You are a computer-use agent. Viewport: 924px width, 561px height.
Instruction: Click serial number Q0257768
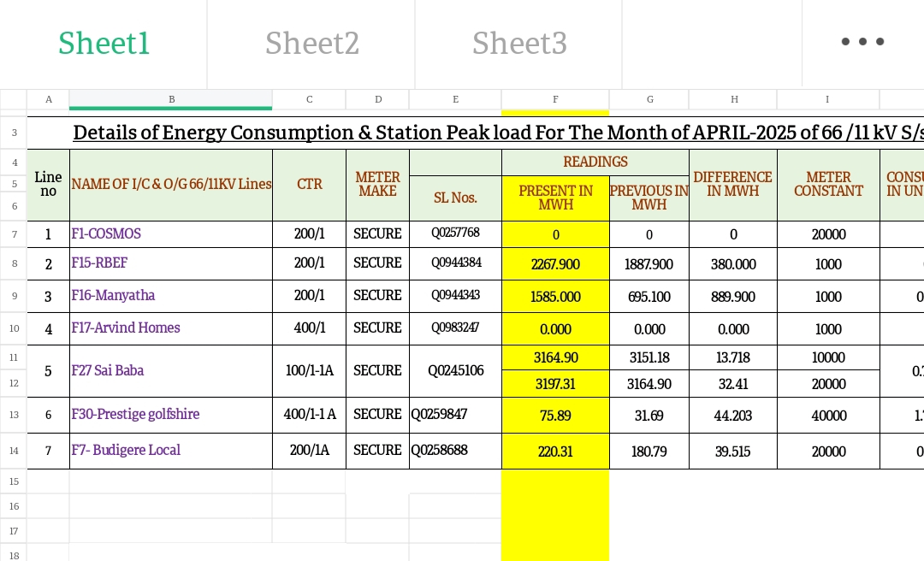[455, 233]
